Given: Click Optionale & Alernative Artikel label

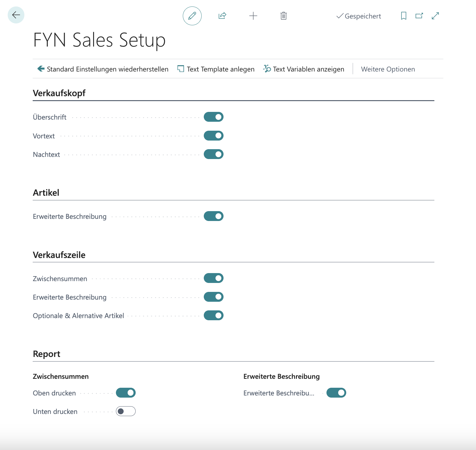Looking at the screenshot, I should (x=79, y=316).
